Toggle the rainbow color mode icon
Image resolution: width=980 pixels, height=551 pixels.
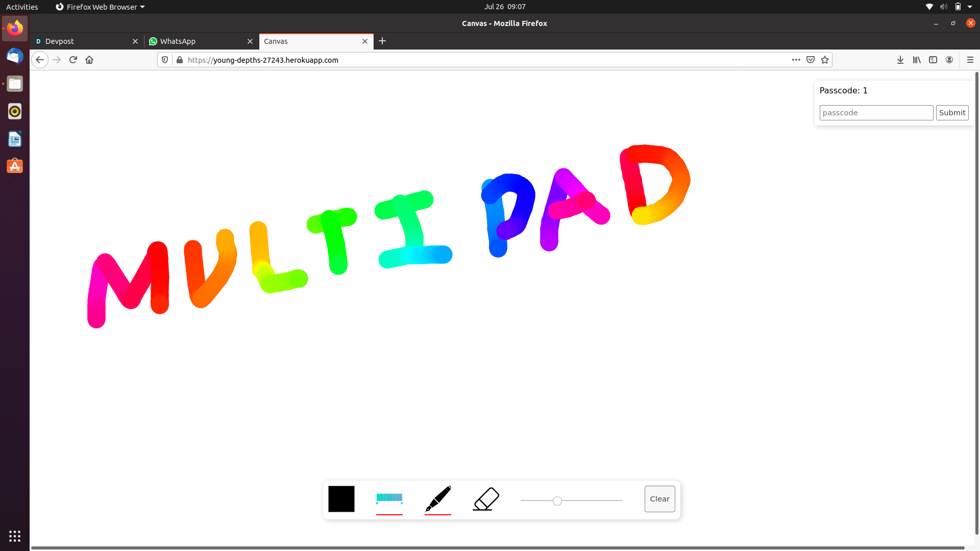(x=389, y=498)
